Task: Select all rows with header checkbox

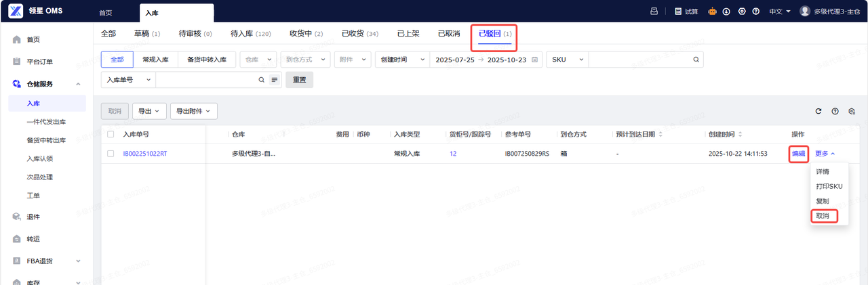Action: [111, 134]
